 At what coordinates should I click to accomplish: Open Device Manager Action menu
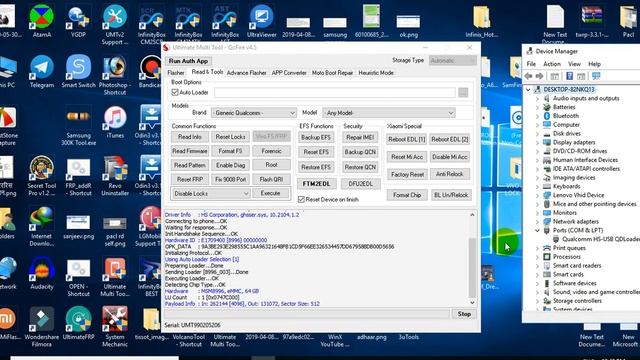(x=552, y=64)
